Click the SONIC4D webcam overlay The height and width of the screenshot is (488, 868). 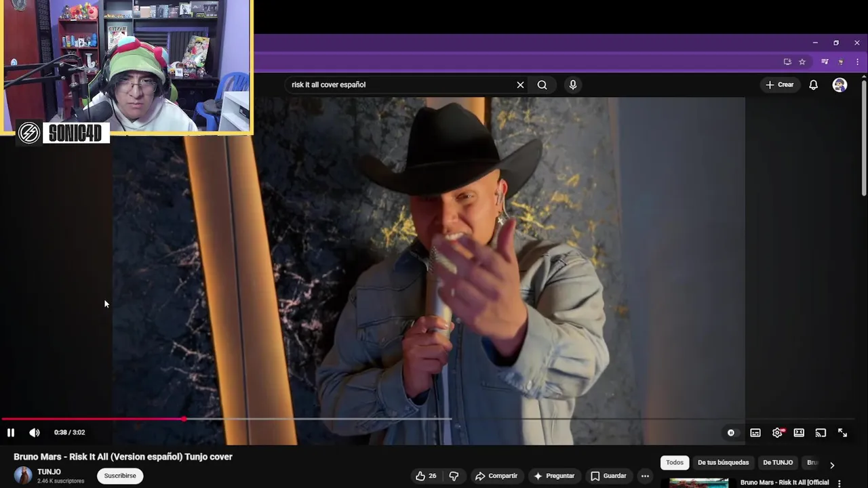click(127, 66)
